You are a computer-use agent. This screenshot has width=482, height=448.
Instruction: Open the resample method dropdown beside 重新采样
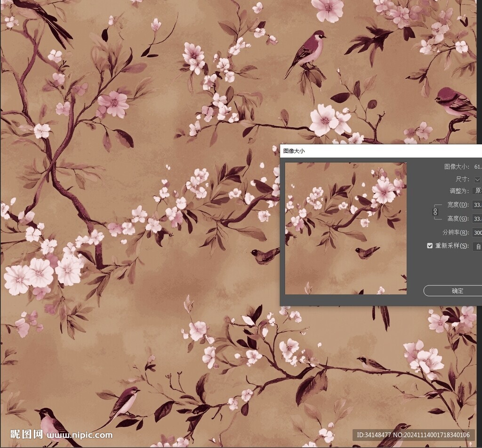point(477,246)
